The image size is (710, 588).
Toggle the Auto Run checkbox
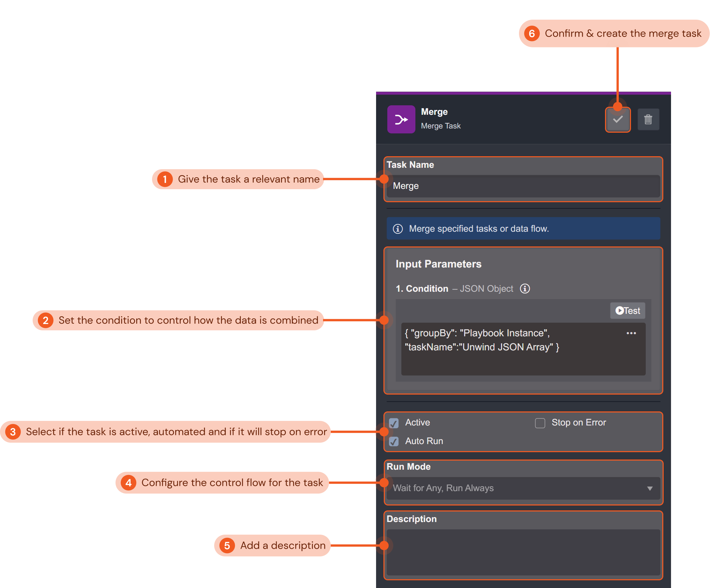[394, 441]
